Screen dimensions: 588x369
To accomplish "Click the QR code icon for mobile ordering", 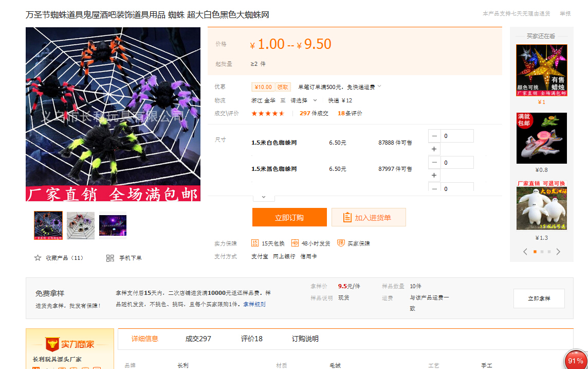I will click(x=110, y=258).
